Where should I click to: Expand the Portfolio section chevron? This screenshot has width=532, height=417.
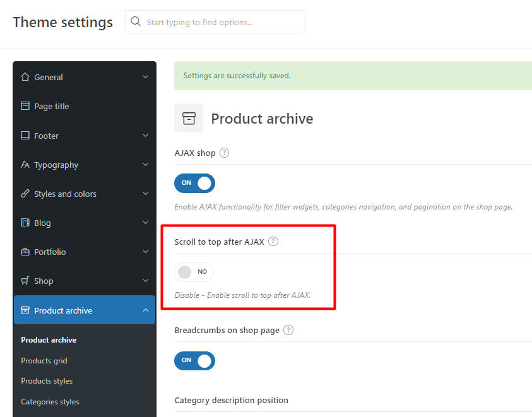[146, 252]
